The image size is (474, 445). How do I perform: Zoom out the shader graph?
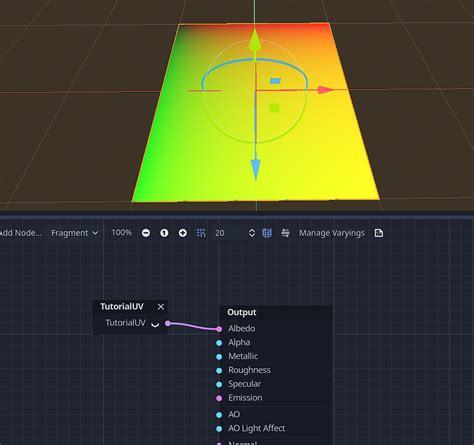click(x=146, y=233)
